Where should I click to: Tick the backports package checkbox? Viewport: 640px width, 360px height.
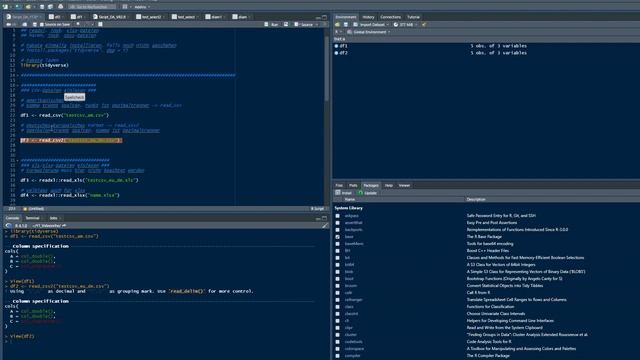[x=337, y=230]
